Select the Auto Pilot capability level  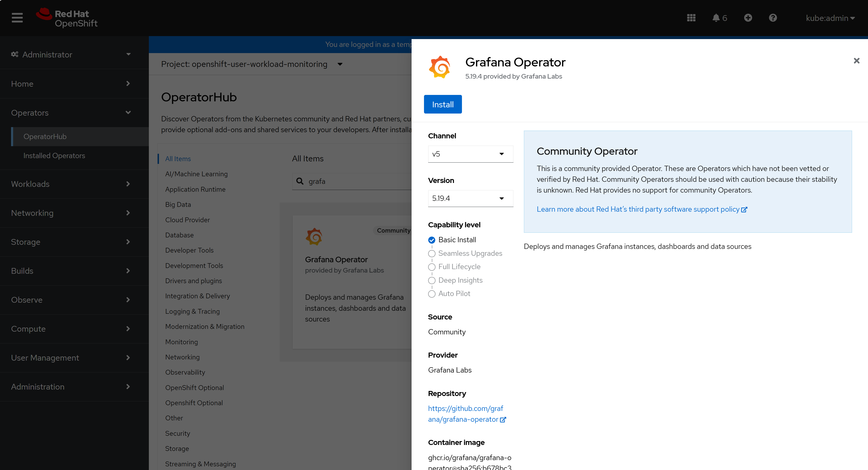[432, 294]
